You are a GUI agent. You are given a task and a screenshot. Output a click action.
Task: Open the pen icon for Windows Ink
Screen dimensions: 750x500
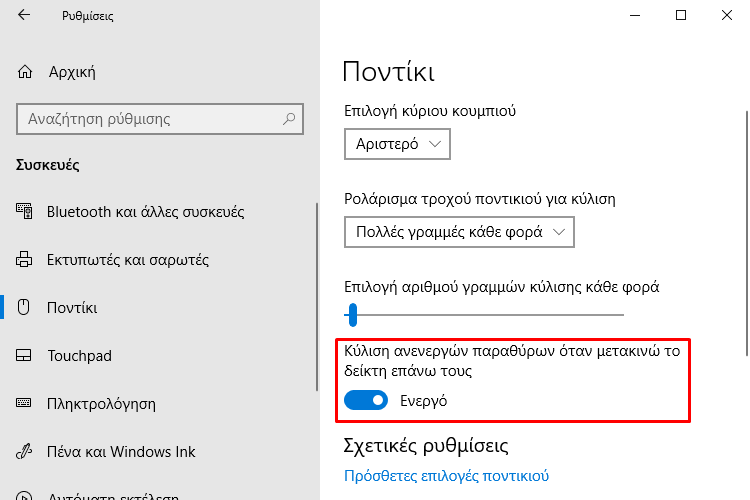click(23, 451)
